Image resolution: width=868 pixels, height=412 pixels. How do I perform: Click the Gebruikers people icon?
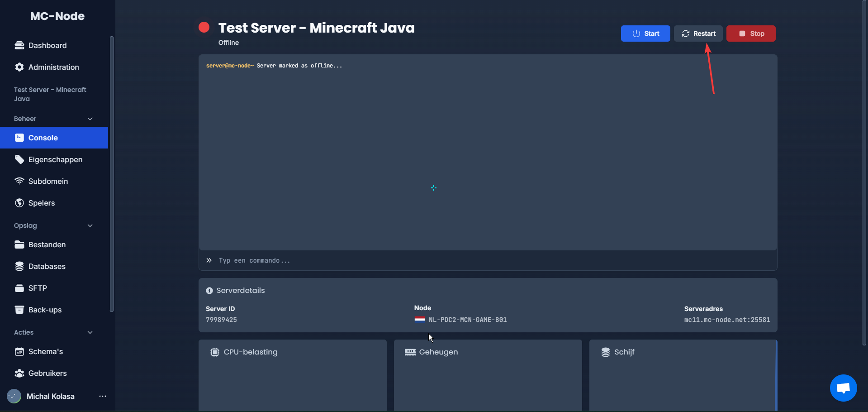click(19, 373)
